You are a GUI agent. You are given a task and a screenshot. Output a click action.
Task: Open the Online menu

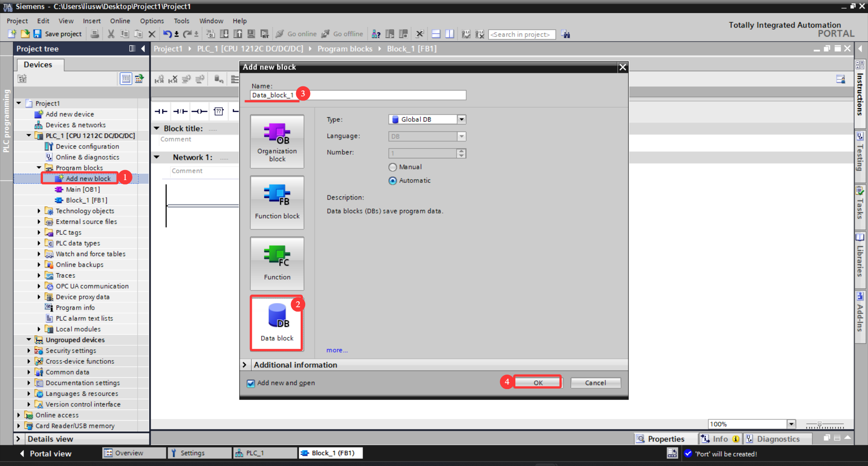(x=120, y=21)
